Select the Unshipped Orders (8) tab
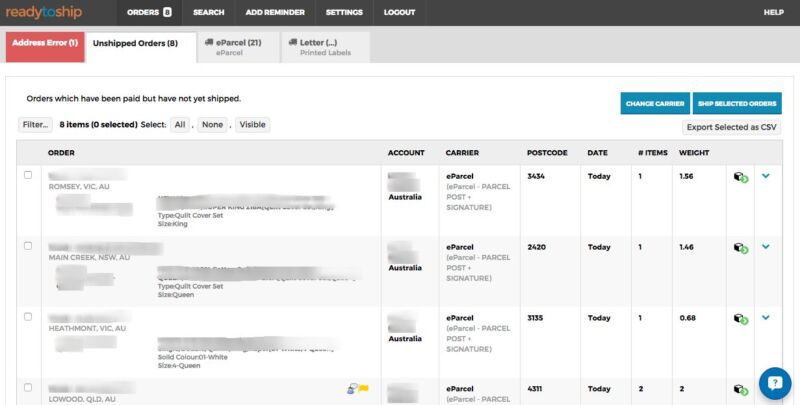Screen dimensions: 800x405 click(x=141, y=47)
